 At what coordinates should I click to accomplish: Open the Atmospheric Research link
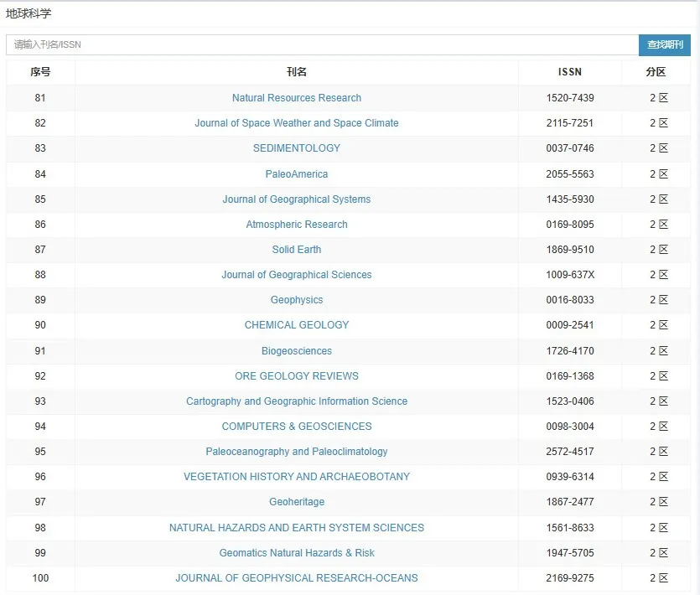(297, 224)
